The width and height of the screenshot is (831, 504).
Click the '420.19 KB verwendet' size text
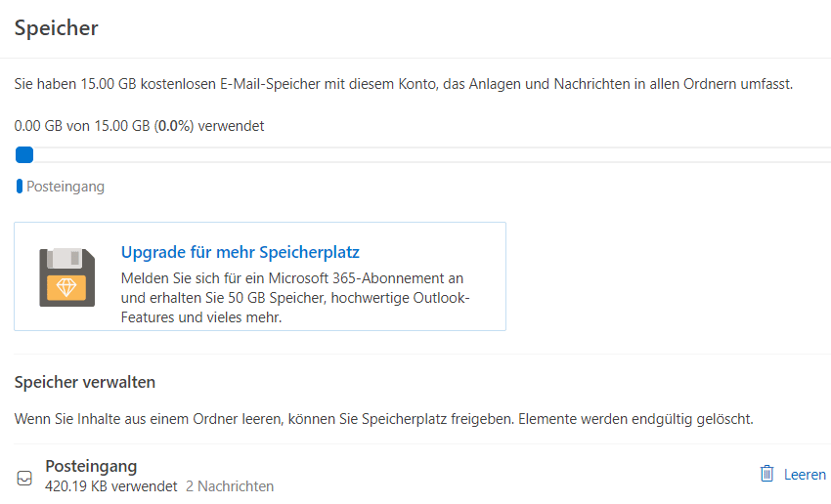click(x=111, y=485)
